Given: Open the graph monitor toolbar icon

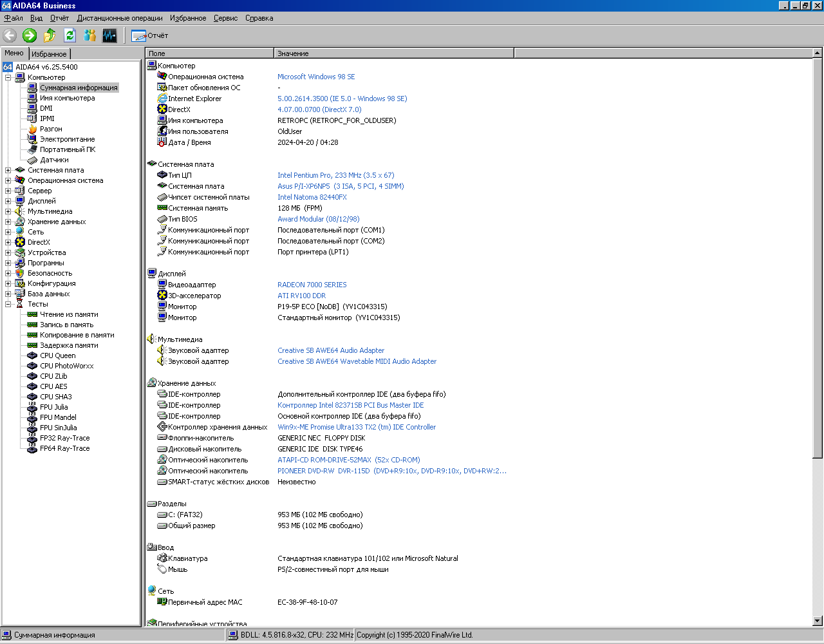Looking at the screenshot, I should [x=109, y=35].
